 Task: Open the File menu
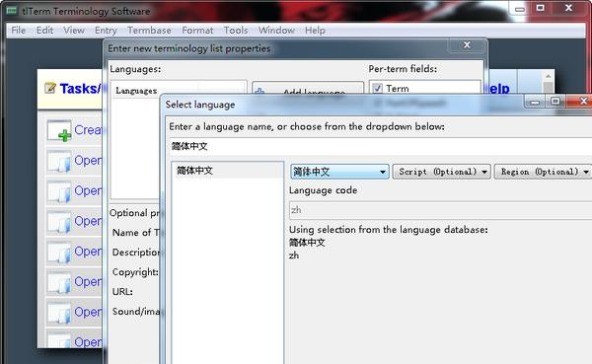(18, 31)
